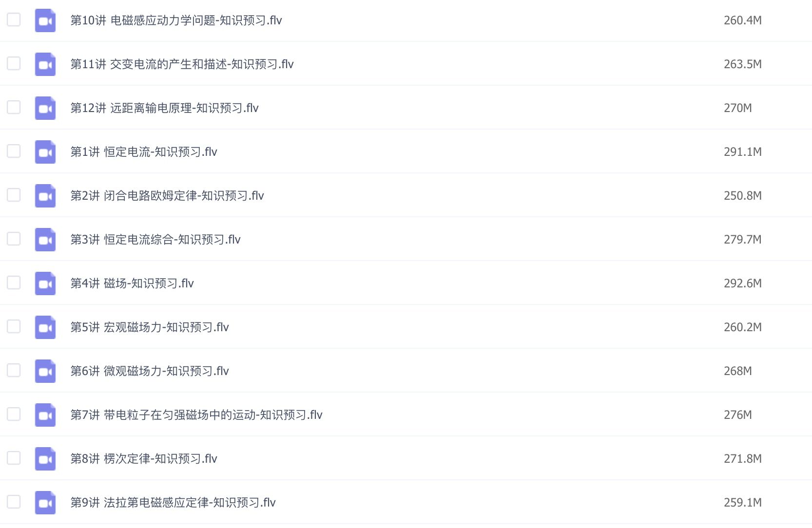This screenshot has width=812, height=528.
Task: Click video icon for 第12讲 远距离输电原理
Action: pyautogui.click(x=45, y=108)
